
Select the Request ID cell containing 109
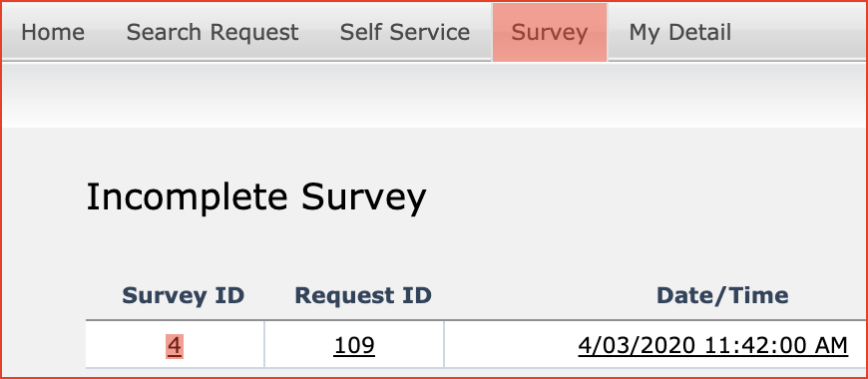point(354,344)
